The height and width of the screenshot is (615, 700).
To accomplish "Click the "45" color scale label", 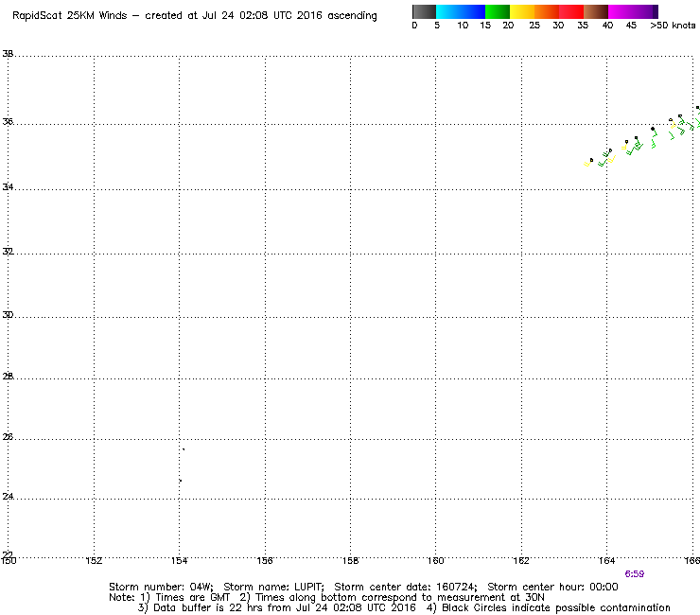I will pyautogui.click(x=631, y=26).
